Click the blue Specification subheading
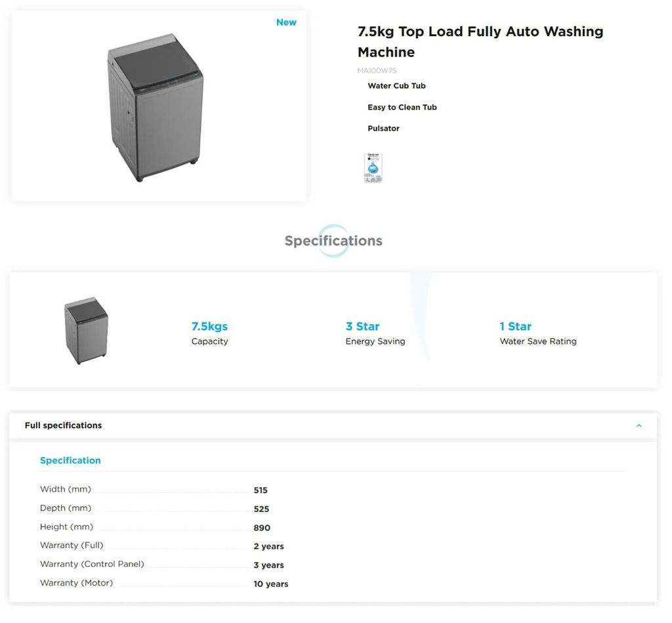672x623 pixels. [70, 460]
